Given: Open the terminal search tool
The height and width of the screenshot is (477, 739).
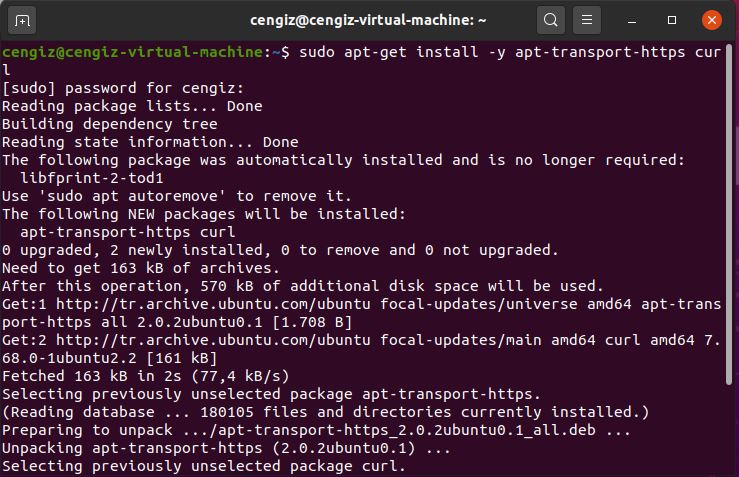Looking at the screenshot, I should pos(550,20).
